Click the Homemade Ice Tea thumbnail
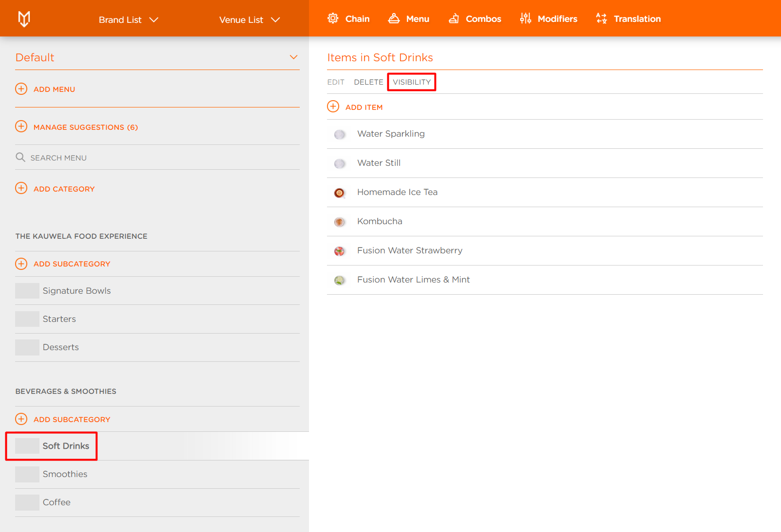Image resolution: width=781 pixels, height=532 pixels. click(x=340, y=193)
